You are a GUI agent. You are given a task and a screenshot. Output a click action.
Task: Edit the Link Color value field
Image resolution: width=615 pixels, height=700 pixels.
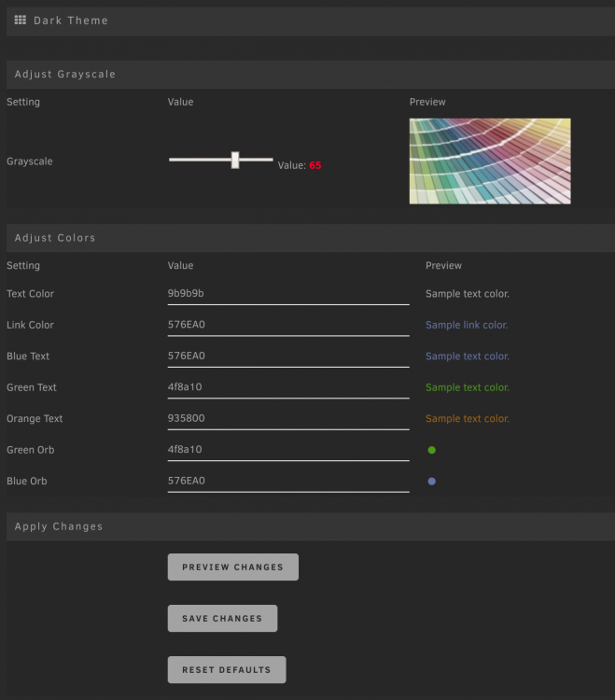tap(288, 325)
